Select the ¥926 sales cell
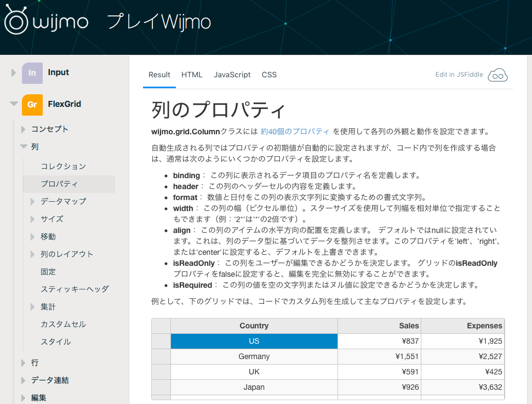The height and width of the screenshot is (404, 532). point(379,387)
